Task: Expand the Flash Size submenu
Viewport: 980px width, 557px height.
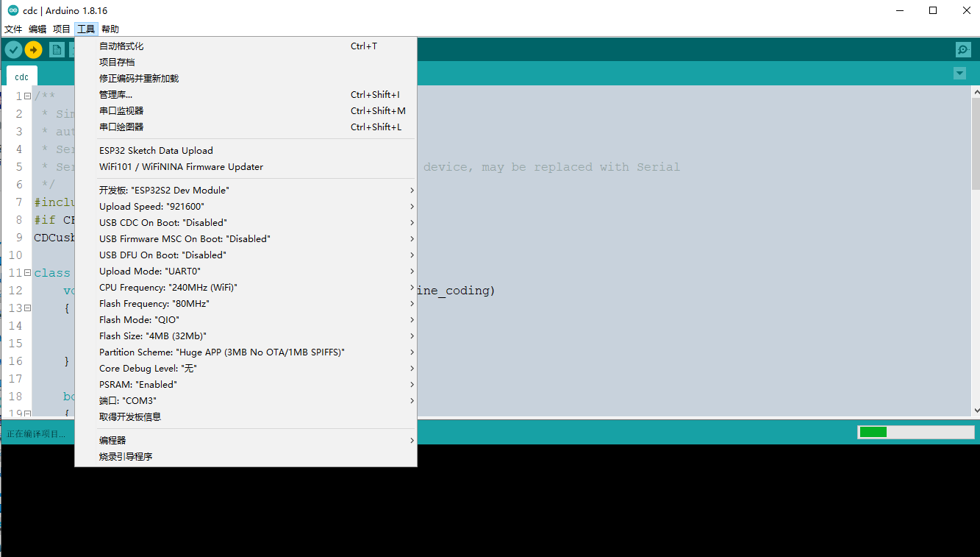Action: [246, 336]
